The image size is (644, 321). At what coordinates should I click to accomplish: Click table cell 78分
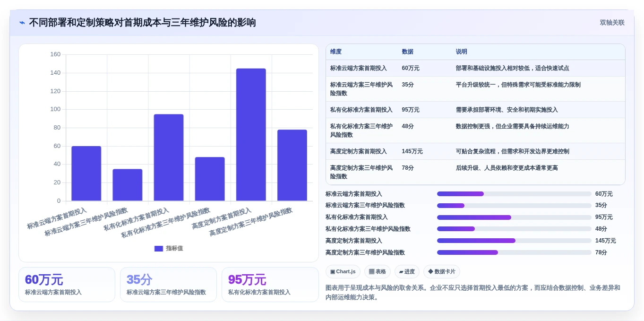pyautogui.click(x=408, y=168)
